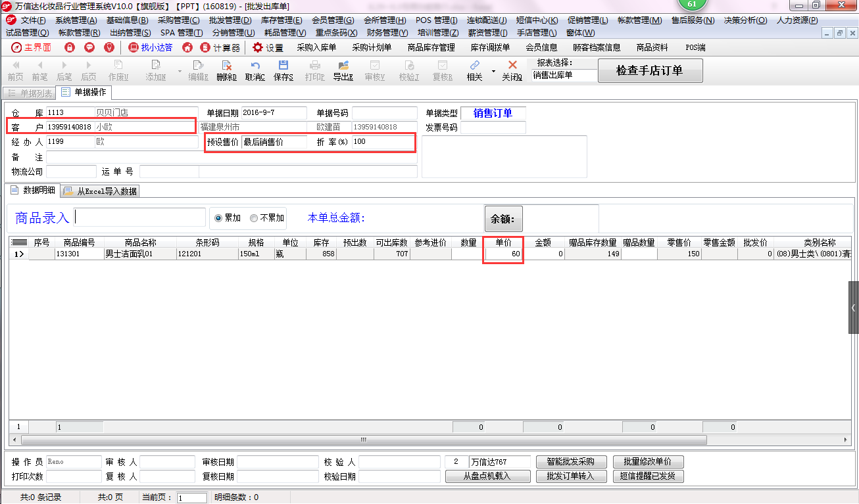Click the 添加 add document icon

(156, 70)
